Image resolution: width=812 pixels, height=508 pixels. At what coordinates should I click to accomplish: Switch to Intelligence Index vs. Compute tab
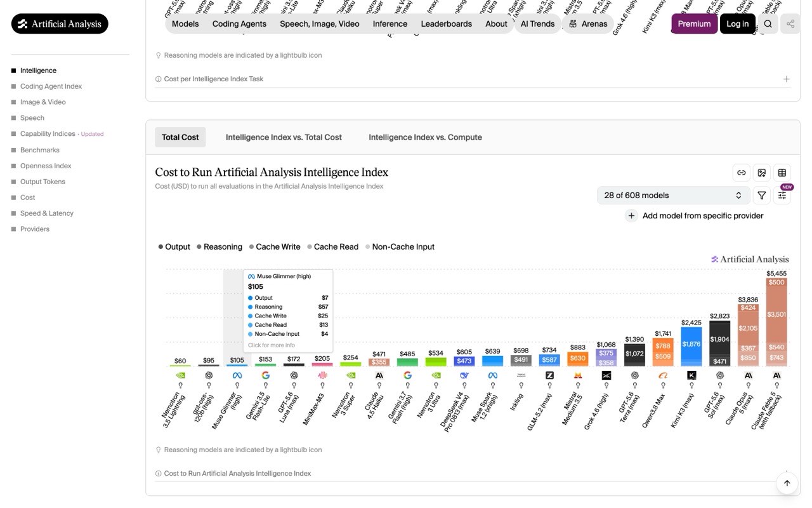(x=425, y=137)
